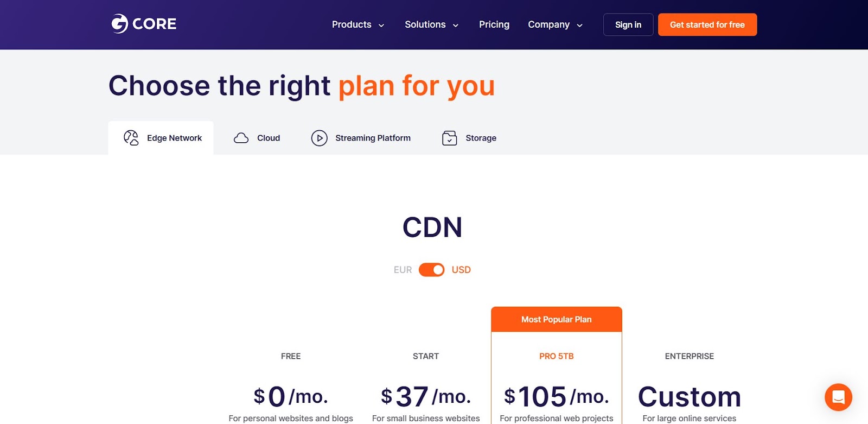
Task: Open the chat support bubble
Action: [x=838, y=397]
